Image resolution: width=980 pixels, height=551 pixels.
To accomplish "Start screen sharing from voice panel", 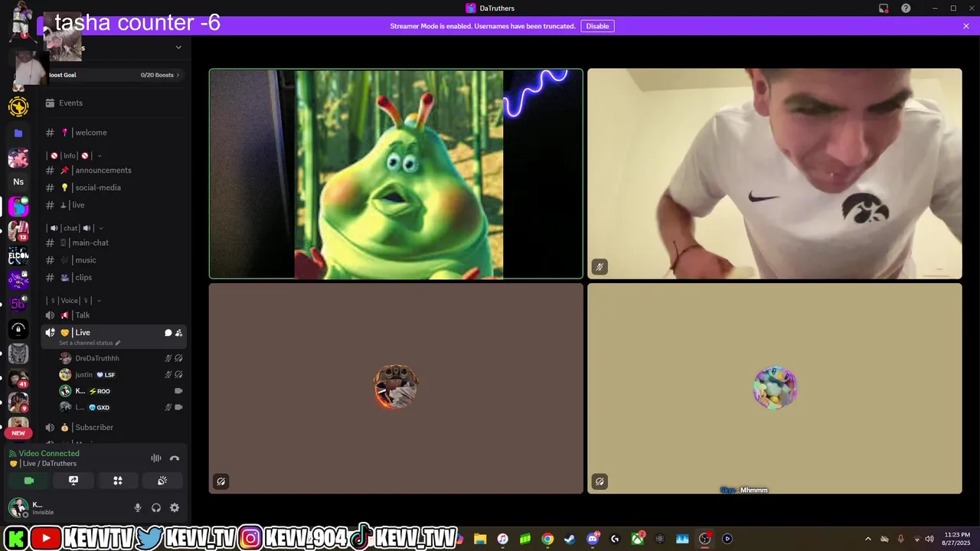I will pos(73,481).
